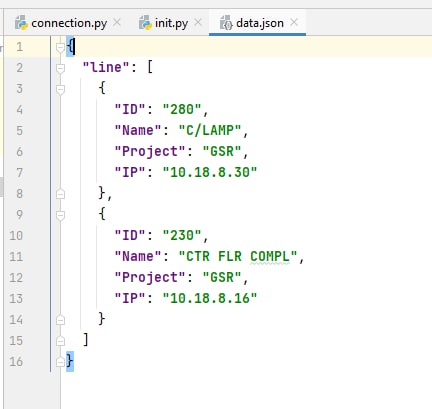Close the init.py tab
432x409 pixels.
[198, 22]
